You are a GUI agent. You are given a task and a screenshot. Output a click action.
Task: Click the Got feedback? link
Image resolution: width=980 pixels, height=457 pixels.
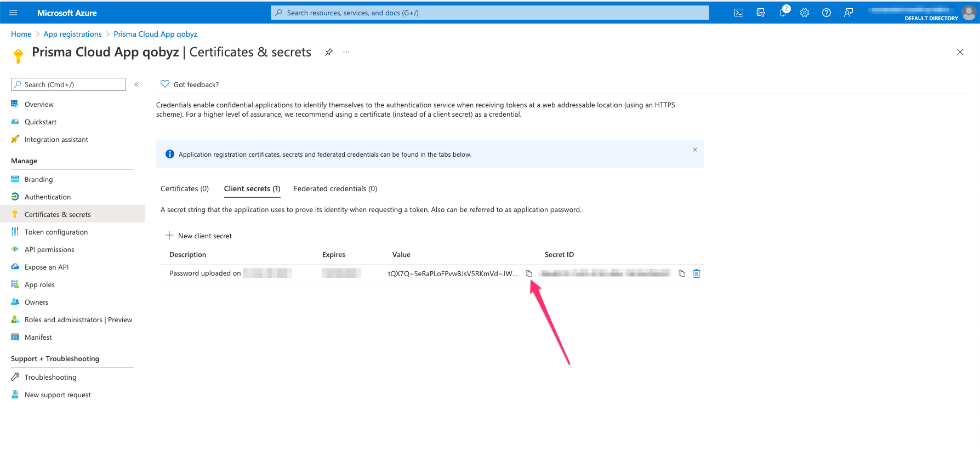[x=196, y=84]
